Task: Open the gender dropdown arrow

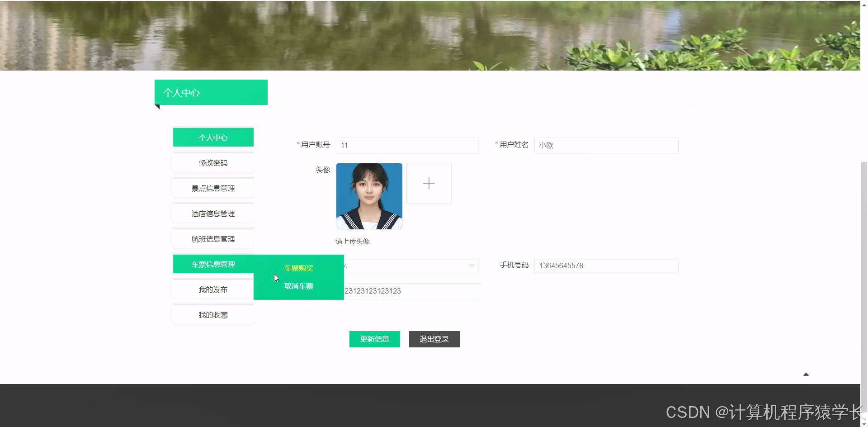Action: point(472,265)
